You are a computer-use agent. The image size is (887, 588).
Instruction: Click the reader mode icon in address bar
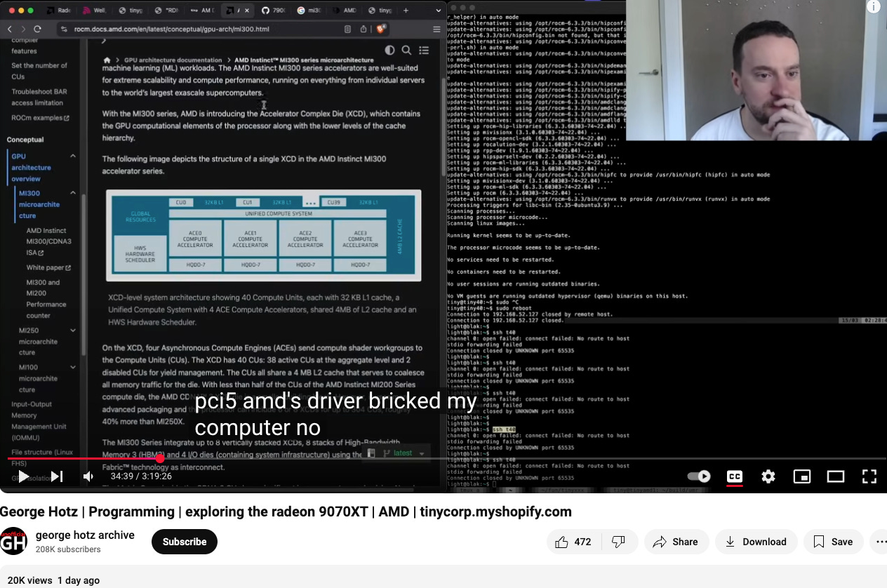tap(348, 29)
